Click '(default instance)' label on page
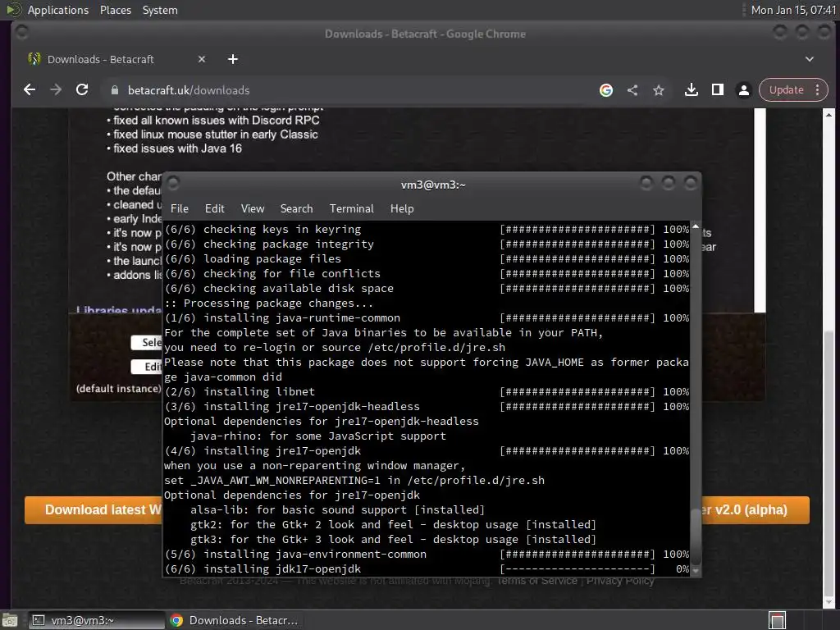This screenshot has width=840, height=630. [118, 389]
